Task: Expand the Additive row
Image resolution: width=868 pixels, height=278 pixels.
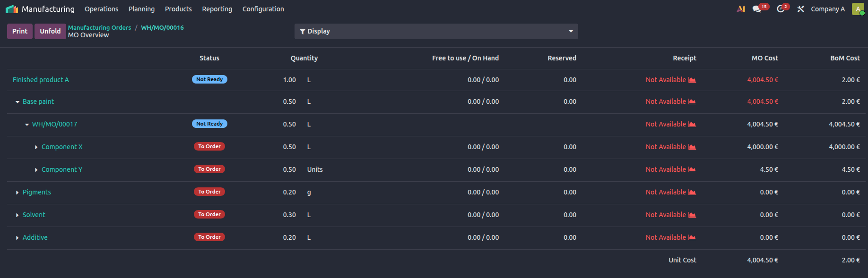Action: click(17, 238)
